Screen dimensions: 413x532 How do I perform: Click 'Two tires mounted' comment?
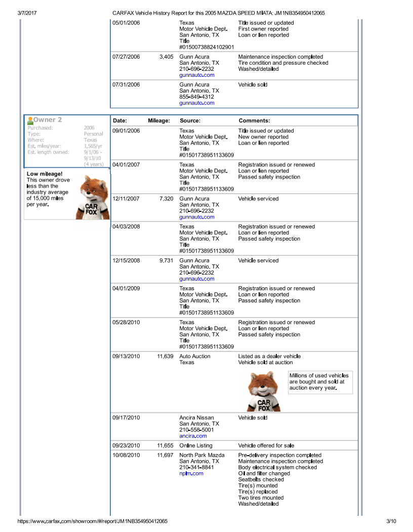pos(261,498)
